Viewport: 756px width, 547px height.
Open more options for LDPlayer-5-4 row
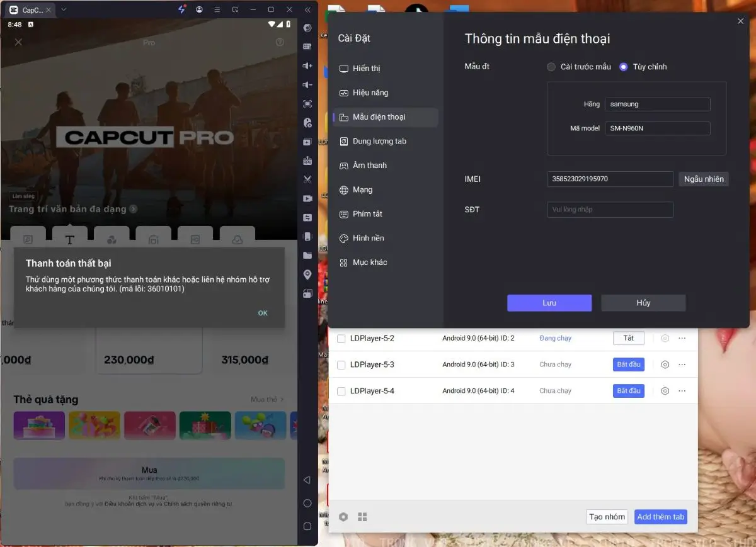682,391
